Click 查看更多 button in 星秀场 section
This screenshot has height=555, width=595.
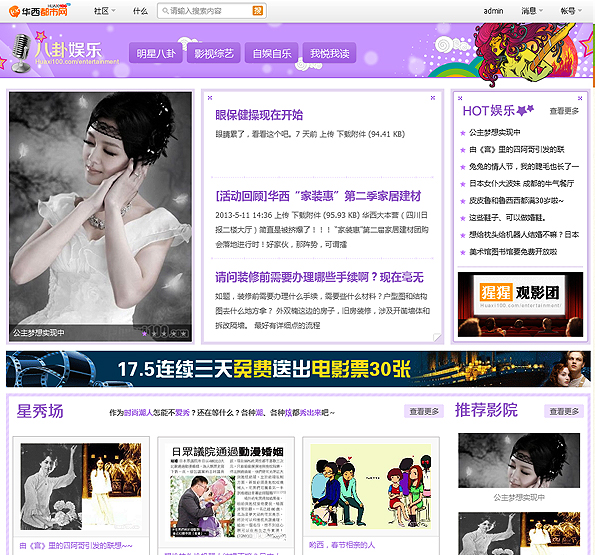tap(424, 411)
